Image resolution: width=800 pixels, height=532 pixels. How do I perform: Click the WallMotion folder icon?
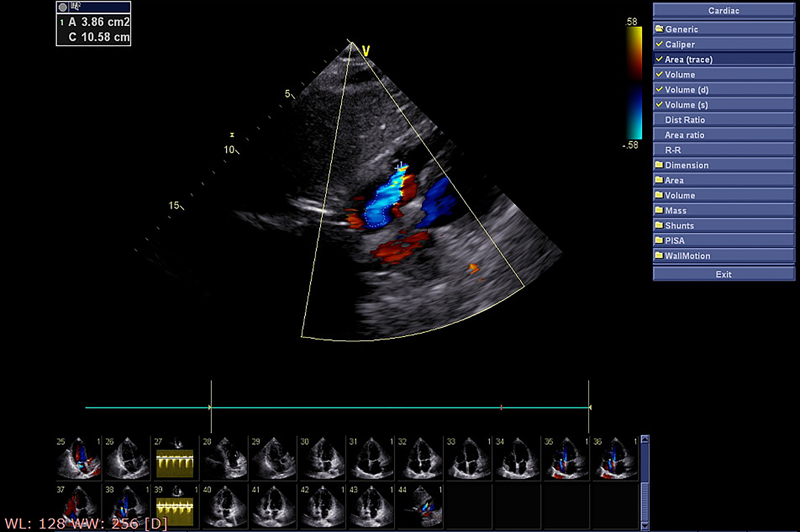[x=659, y=255]
